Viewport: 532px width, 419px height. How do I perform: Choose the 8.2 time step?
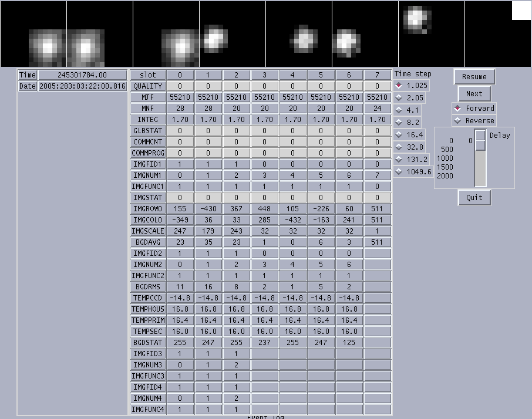[x=408, y=123]
